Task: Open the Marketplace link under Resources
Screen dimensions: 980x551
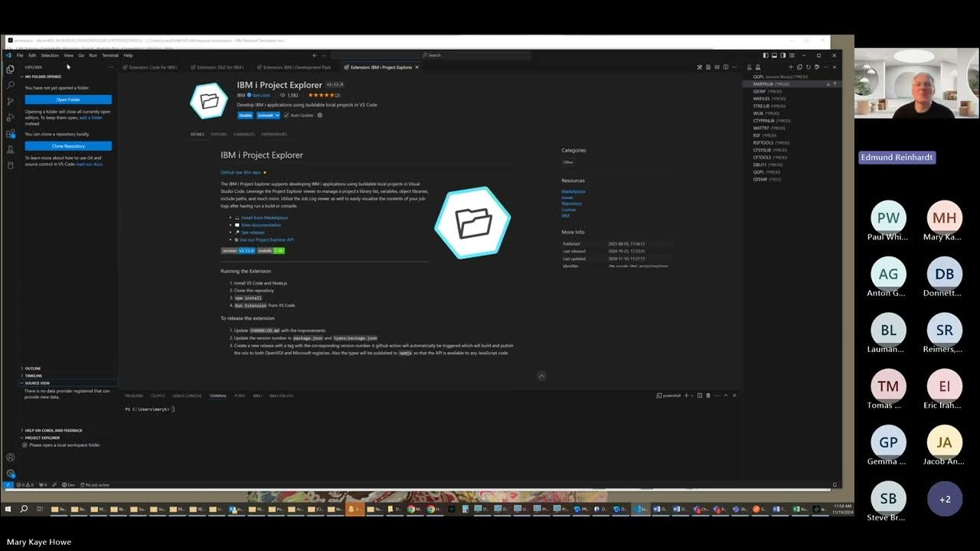Action: tap(573, 191)
